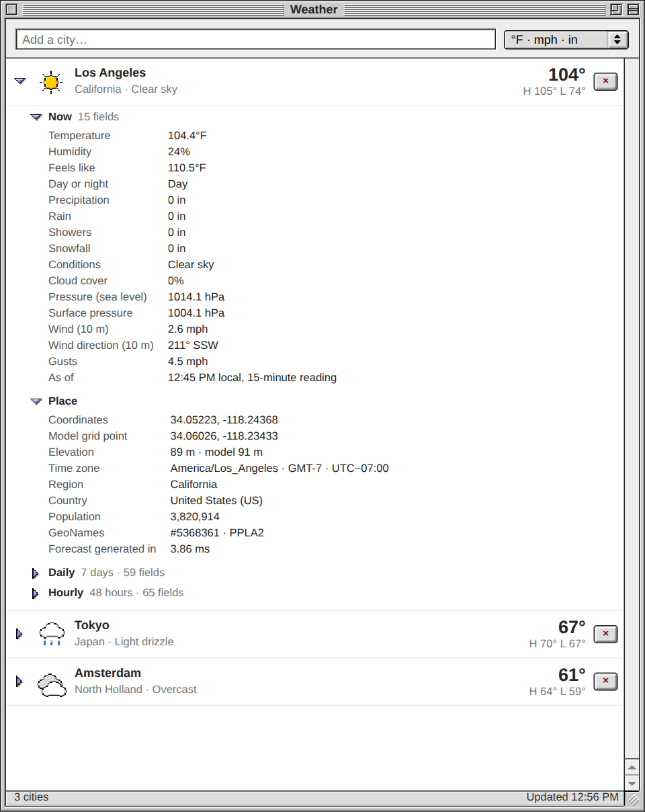Remove Tokyo from the city list
Image resolution: width=645 pixels, height=812 pixels.
coord(605,634)
